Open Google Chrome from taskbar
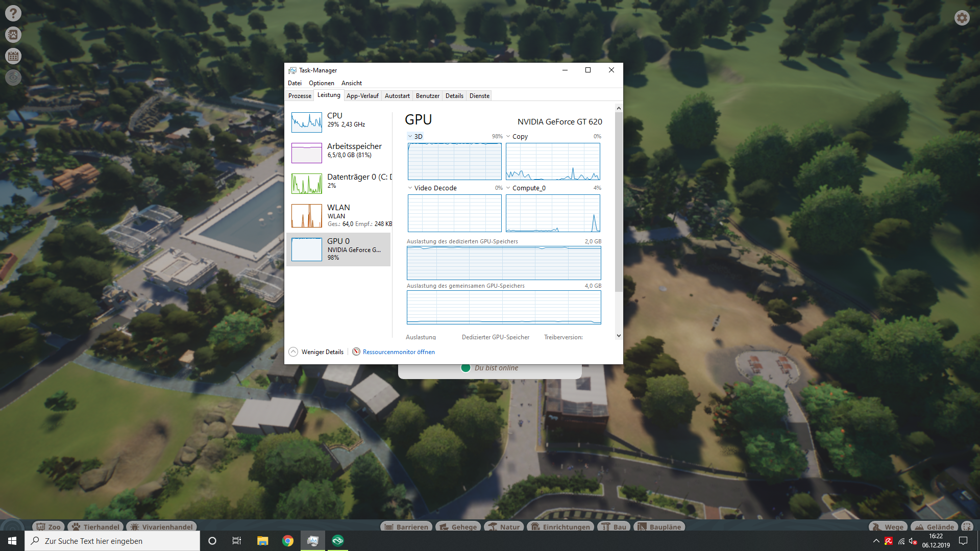The image size is (980, 551). [288, 541]
